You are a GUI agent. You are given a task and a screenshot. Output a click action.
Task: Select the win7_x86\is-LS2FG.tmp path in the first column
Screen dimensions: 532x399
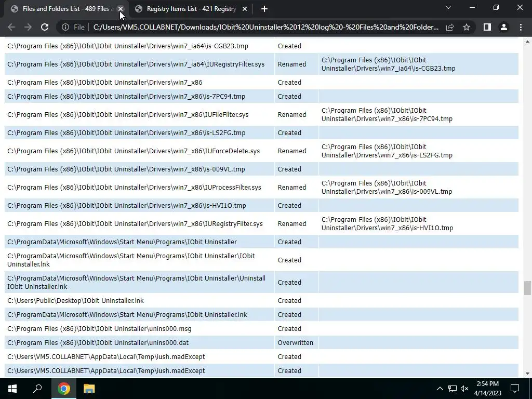click(x=126, y=132)
